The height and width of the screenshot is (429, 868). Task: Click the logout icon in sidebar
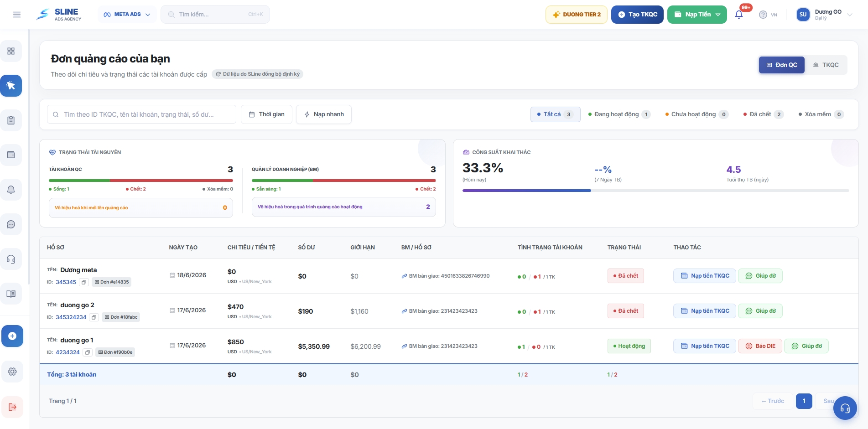tap(12, 407)
